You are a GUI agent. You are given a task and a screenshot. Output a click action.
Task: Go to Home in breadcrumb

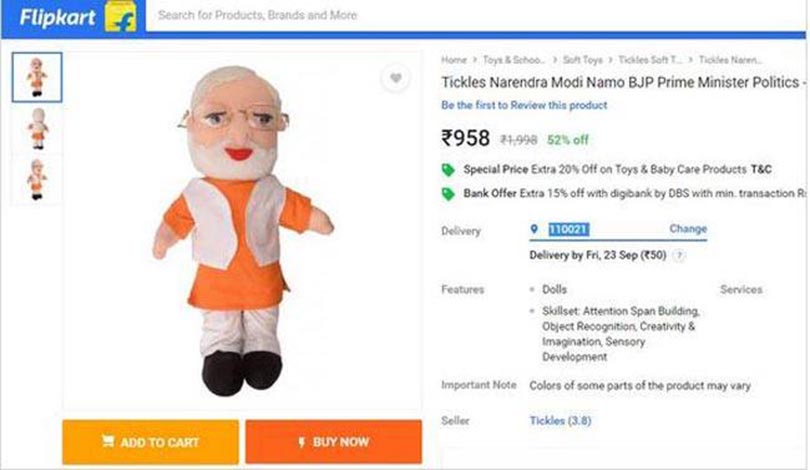(x=453, y=60)
